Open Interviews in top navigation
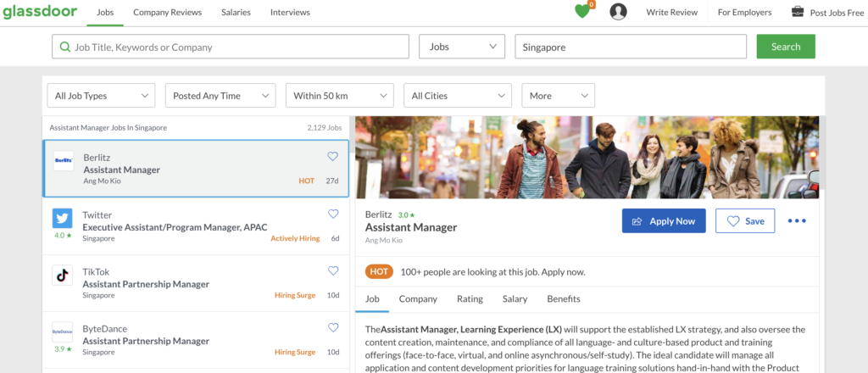Screen dimensions: 868x373 point(290,12)
